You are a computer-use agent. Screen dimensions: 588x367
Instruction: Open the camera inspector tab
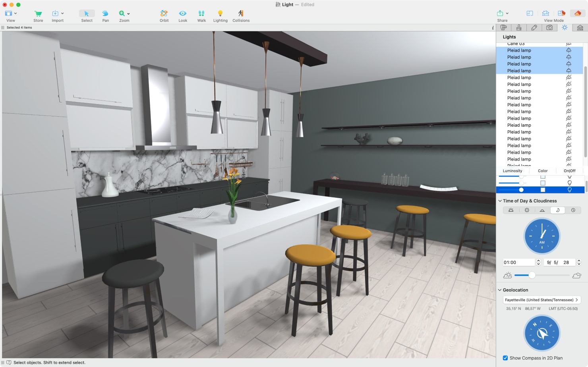[549, 28]
